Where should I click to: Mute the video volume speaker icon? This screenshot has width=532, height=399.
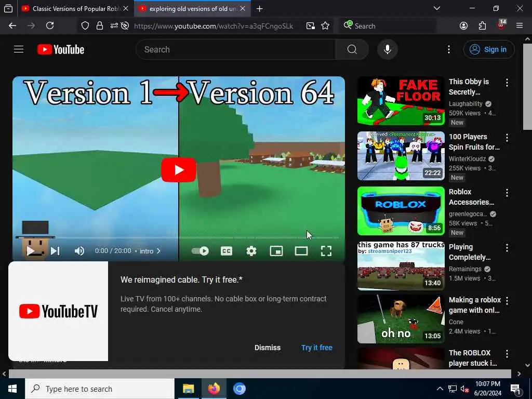(79, 251)
